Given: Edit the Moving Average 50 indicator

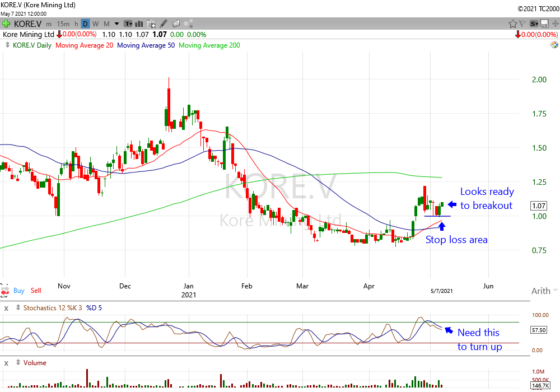Looking at the screenshot, I should [146, 45].
